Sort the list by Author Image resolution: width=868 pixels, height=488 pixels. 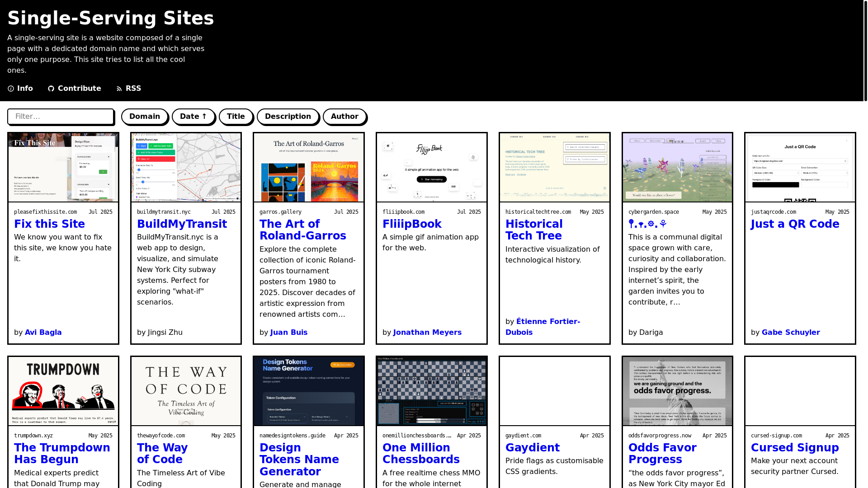pyautogui.click(x=344, y=117)
